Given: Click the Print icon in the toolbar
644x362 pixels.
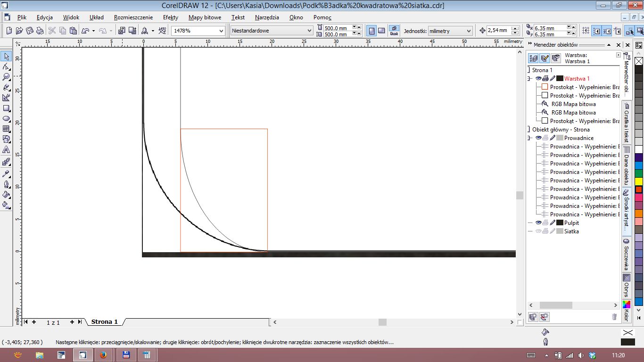Looking at the screenshot, I should tap(40, 31).
